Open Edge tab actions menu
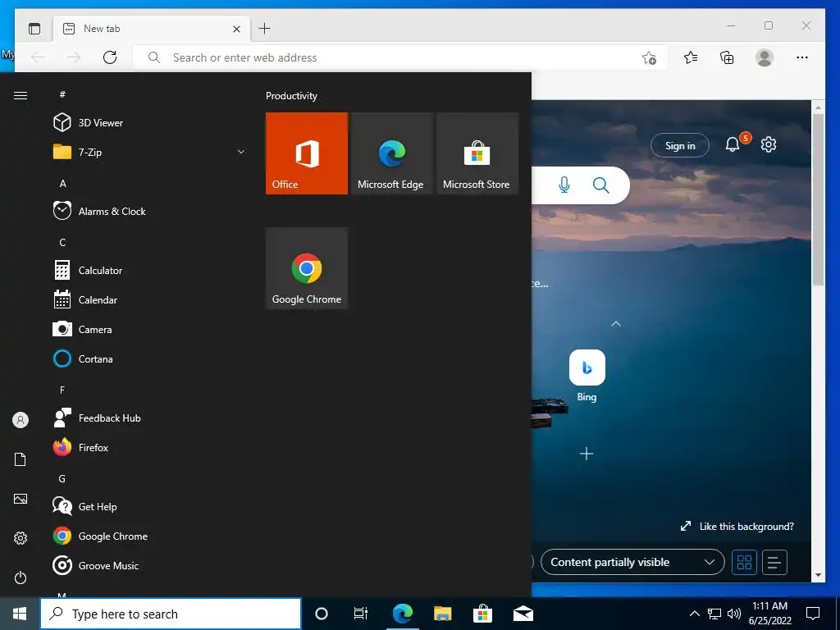 pos(34,29)
